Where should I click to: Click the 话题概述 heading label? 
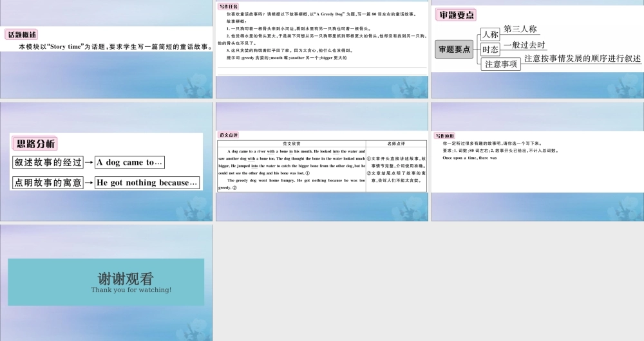pyautogui.click(x=22, y=35)
